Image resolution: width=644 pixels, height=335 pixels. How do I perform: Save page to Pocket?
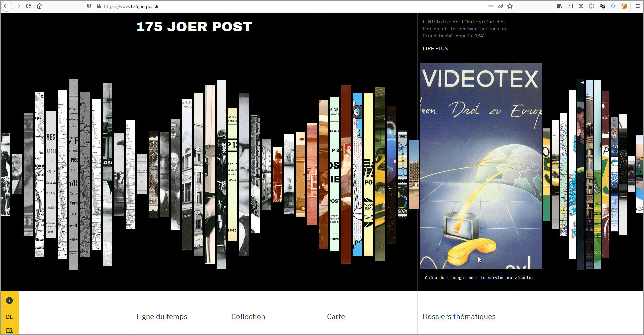(x=500, y=6)
